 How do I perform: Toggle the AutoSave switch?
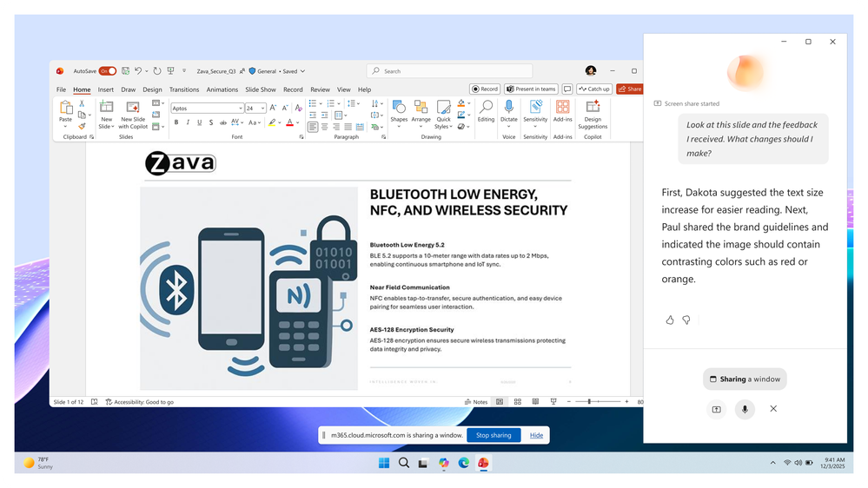tap(108, 71)
